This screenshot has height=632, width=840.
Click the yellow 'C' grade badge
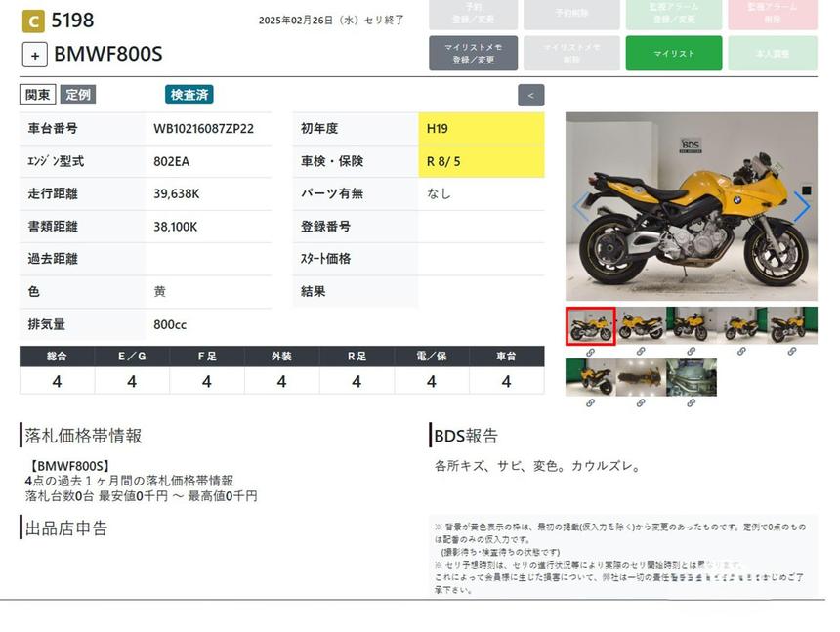click(x=32, y=21)
